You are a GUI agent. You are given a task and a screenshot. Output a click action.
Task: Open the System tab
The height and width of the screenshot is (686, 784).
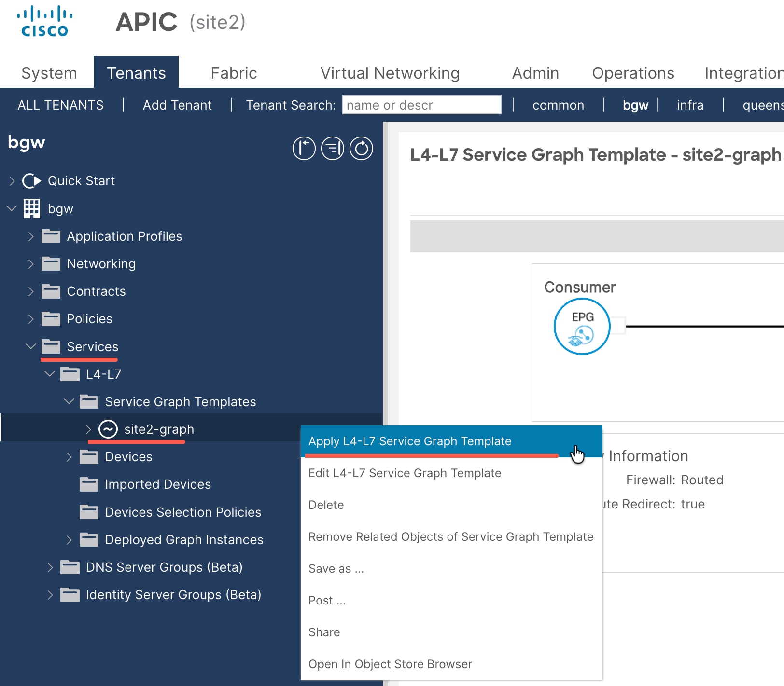point(49,73)
